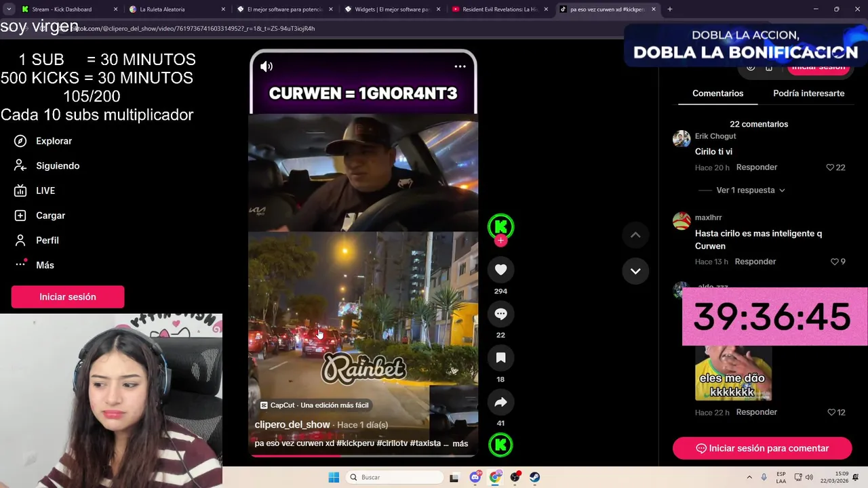Expand the caption with the más link
The height and width of the screenshot is (488, 868).
(x=460, y=443)
